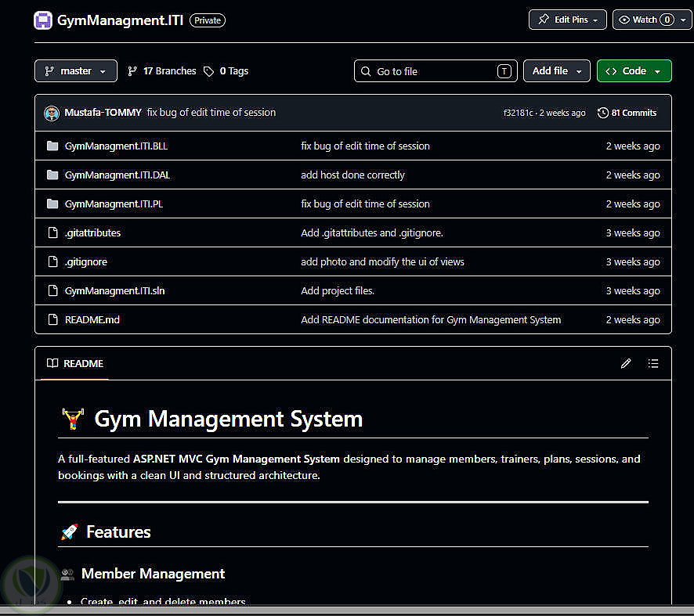Open the master branch selector dropdown

(x=76, y=70)
